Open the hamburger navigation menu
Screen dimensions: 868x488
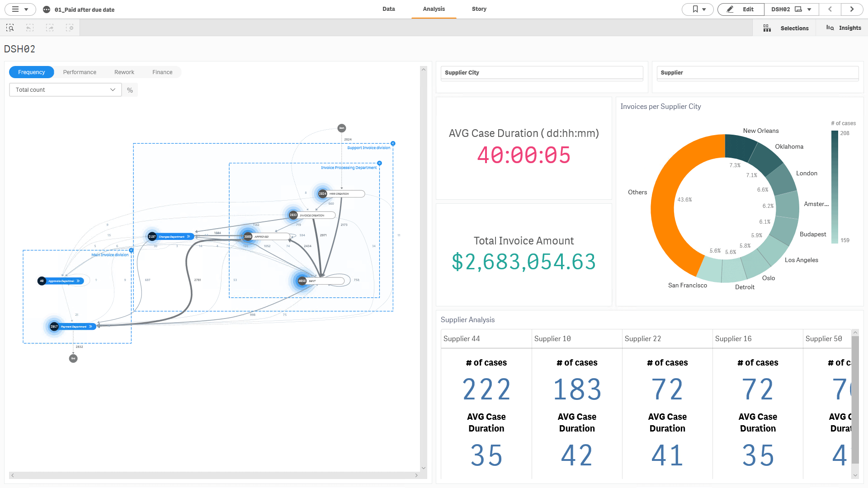click(20, 9)
